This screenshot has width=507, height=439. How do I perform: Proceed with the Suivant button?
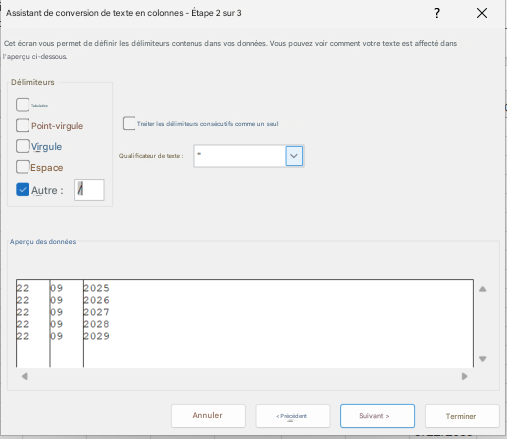point(377,416)
